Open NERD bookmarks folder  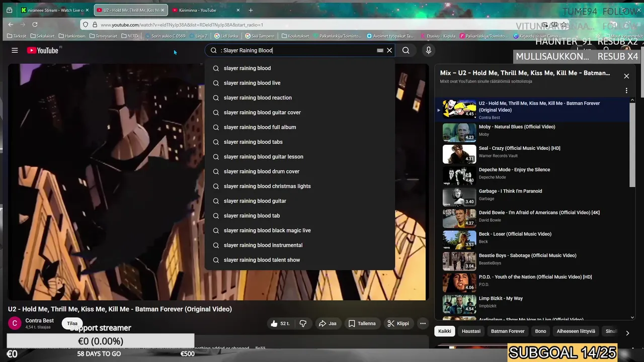pos(130,36)
